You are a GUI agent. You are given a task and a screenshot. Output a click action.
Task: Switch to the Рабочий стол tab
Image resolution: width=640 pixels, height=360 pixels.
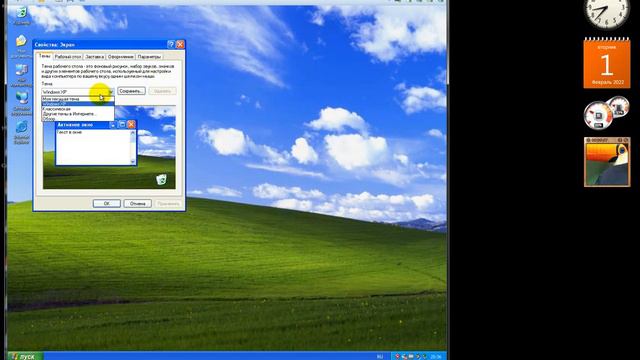[68, 57]
